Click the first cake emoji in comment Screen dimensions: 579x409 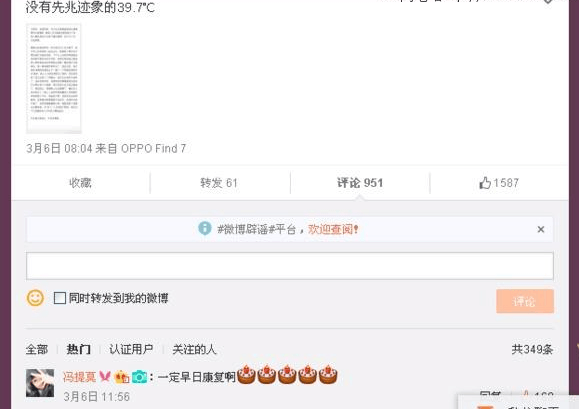(246, 374)
